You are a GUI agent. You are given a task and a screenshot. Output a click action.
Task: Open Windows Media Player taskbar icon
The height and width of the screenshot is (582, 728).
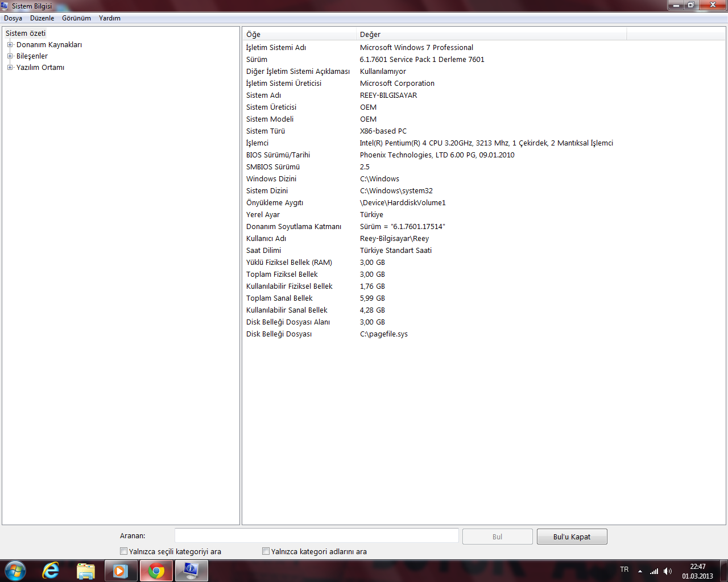(121, 571)
